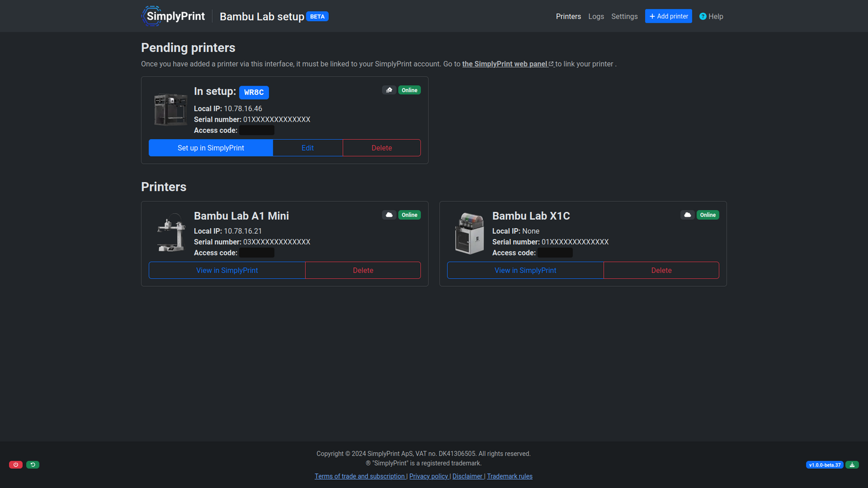This screenshot has height=488, width=868.
Task: Click the A1 Mini cloud icon
Action: coord(389,215)
